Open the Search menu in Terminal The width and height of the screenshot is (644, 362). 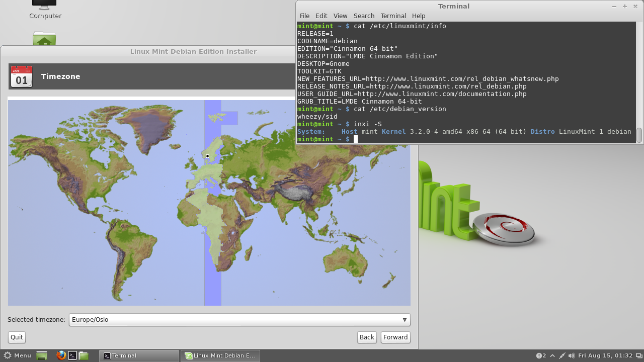pos(364,16)
